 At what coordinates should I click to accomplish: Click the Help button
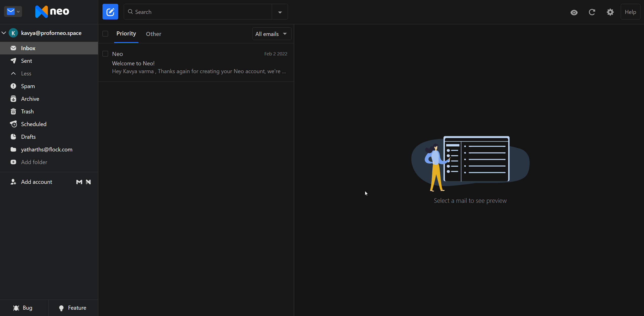[x=630, y=12]
